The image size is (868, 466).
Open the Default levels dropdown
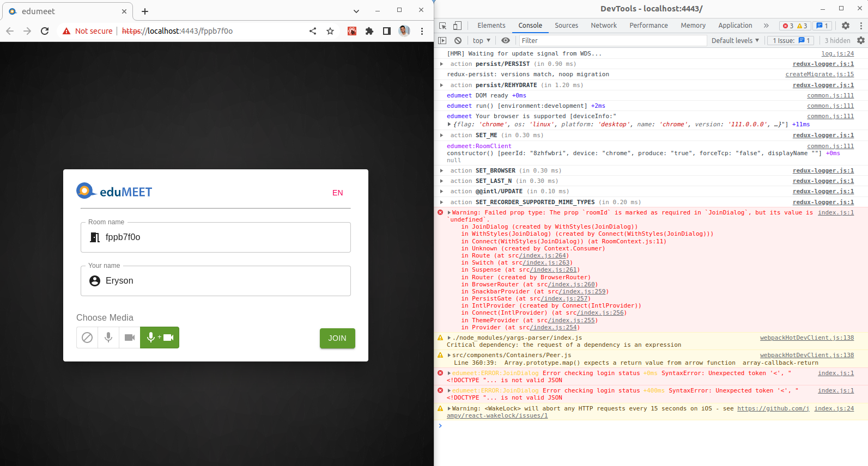pyautogui.click(x=735, y=40)
